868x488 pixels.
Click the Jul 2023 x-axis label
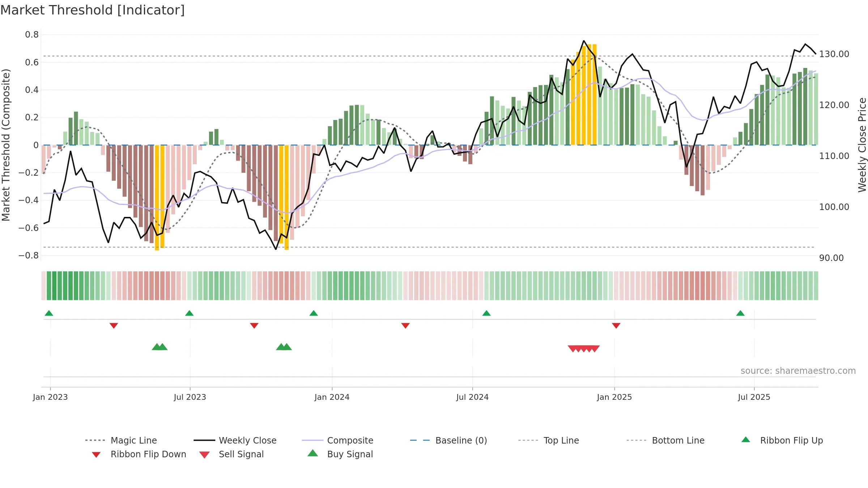190,397
